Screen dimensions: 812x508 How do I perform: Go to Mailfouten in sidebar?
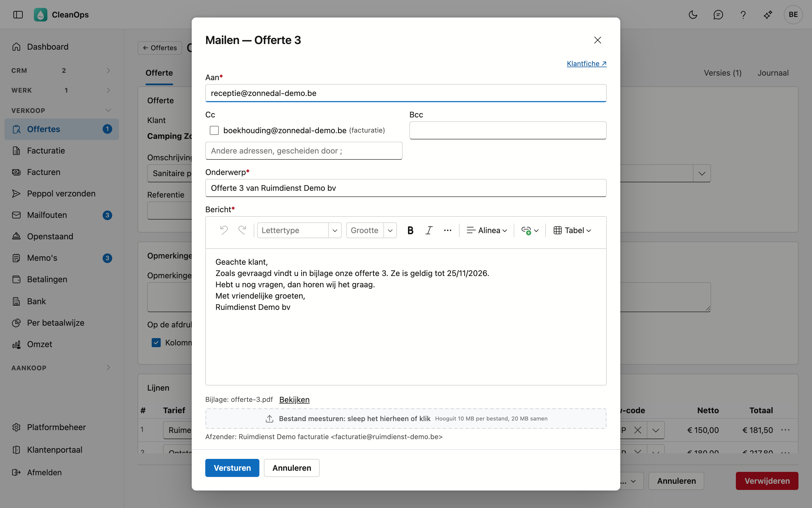[61, 215]
